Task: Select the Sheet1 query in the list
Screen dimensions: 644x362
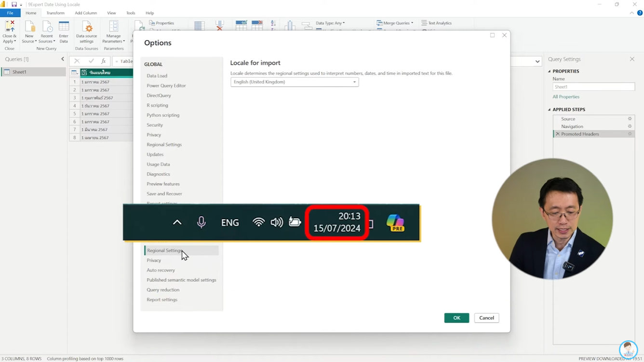Action: pos(19,72)
